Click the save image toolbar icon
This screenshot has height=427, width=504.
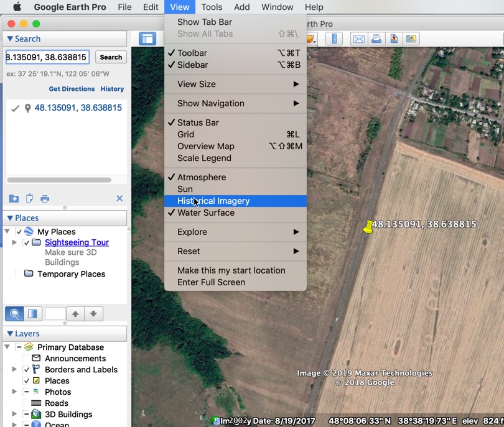394,39
